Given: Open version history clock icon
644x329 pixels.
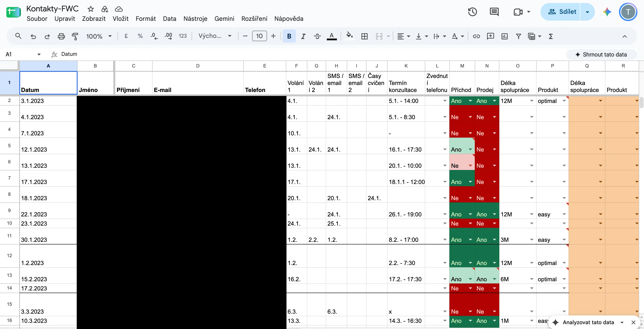Looking at the screenshot, I should coord(472,12).
